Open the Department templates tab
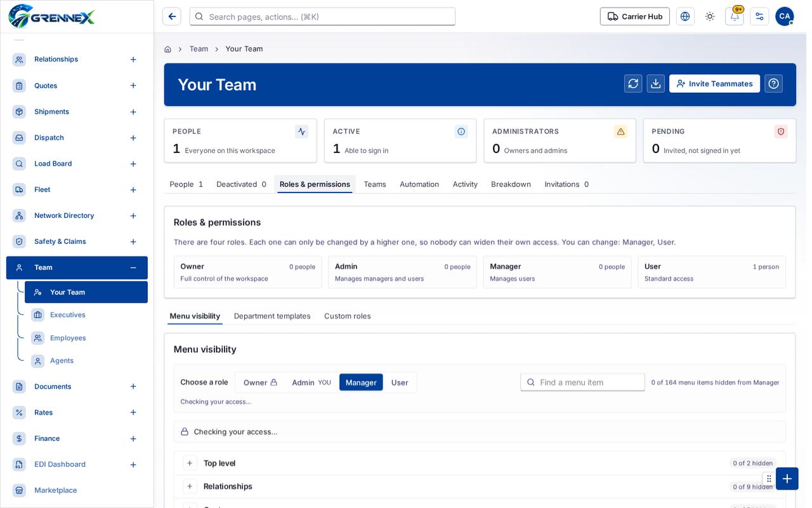 click(x=272, y=316)
